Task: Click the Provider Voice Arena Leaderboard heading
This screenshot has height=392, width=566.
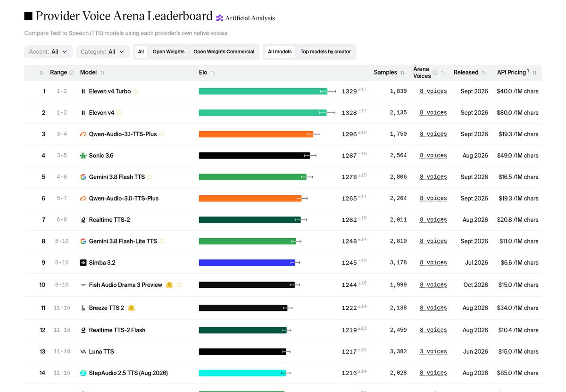Action: [124, 16]
